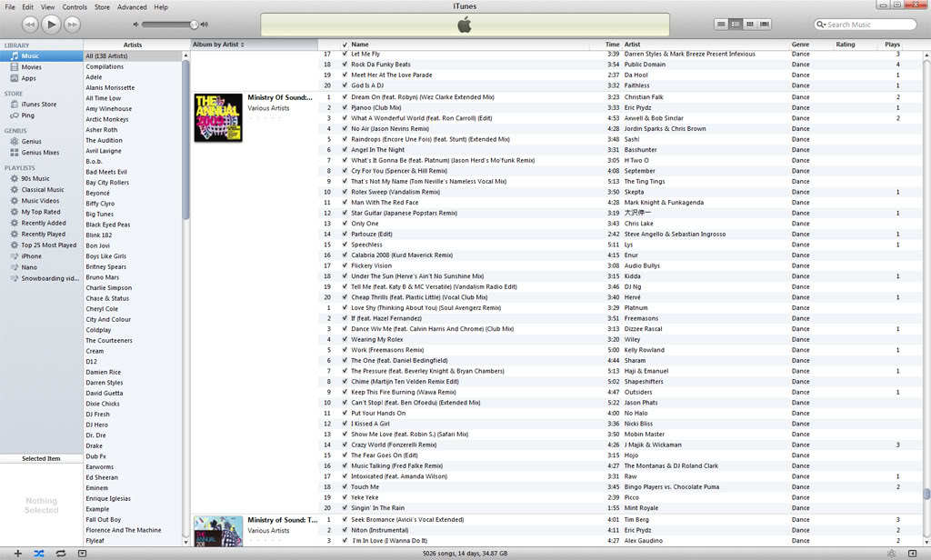Select the 90s Music playlist

click(35, 178)
